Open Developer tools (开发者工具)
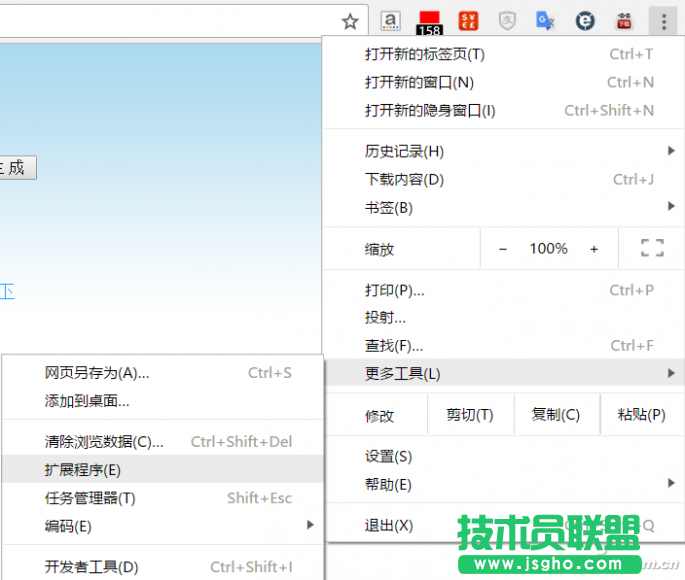Screen dimensions: 685x580 tap(163, 566)
